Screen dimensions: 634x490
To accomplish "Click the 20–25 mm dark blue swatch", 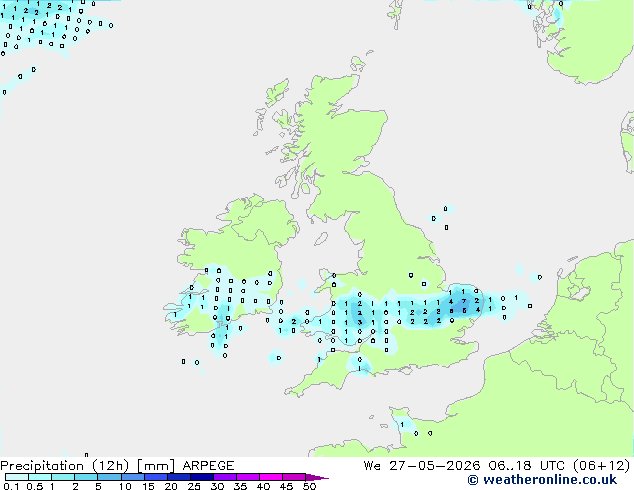I will (x=179, y=477).
